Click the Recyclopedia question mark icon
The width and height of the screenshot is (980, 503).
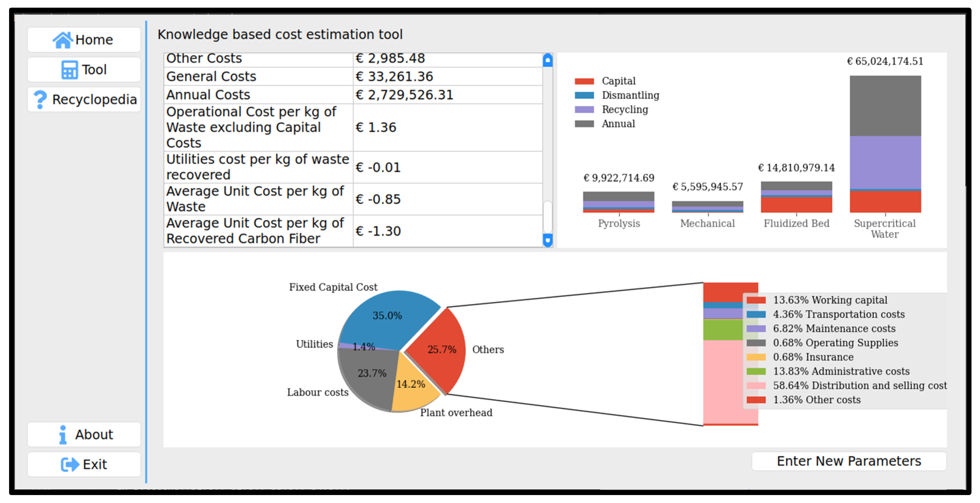click(40, 99)
